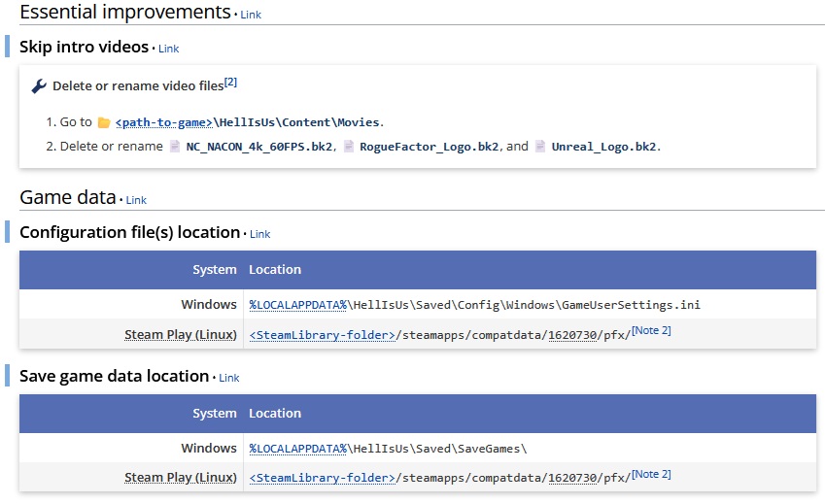Click Link beside Save game data location

click(229, 378)
